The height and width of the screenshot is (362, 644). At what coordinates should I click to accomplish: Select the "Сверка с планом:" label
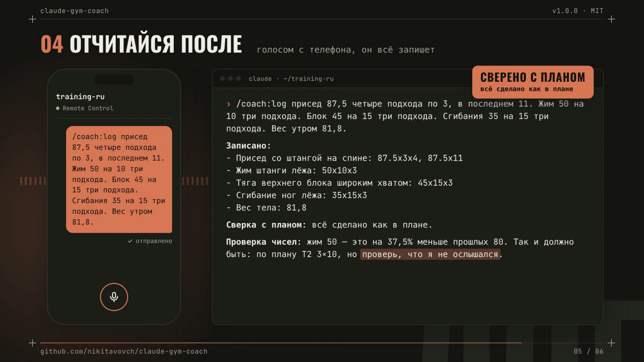click(x=266, y=225)
